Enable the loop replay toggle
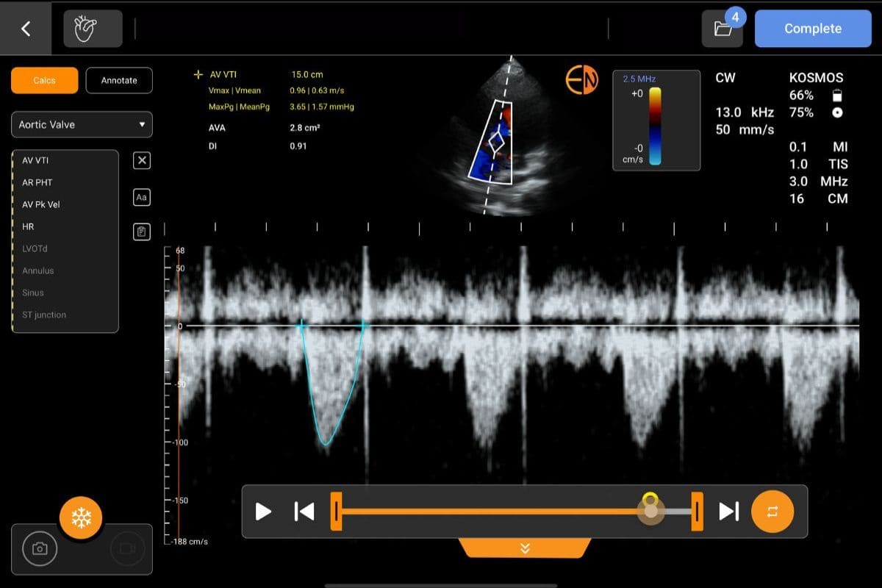The image size is (882, 588). 772,511
